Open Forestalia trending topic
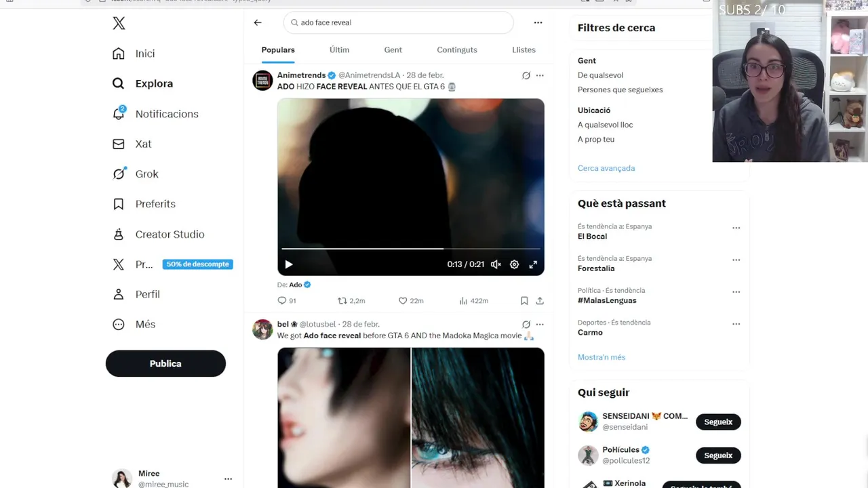Image resolution: width=868 pixels, height=488 pixels. point(596,268)
